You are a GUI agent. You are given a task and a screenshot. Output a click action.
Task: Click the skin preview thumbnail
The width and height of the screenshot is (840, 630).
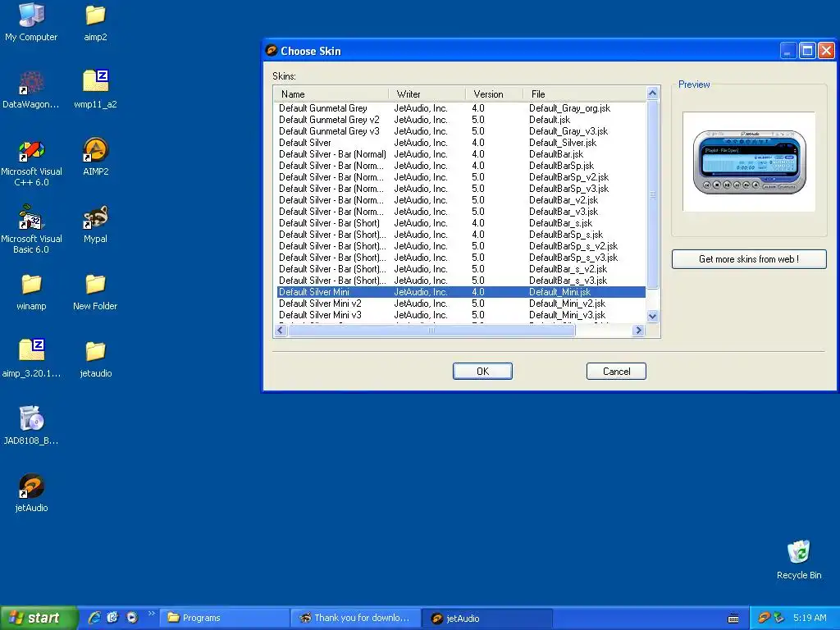[x=749, y=162]
